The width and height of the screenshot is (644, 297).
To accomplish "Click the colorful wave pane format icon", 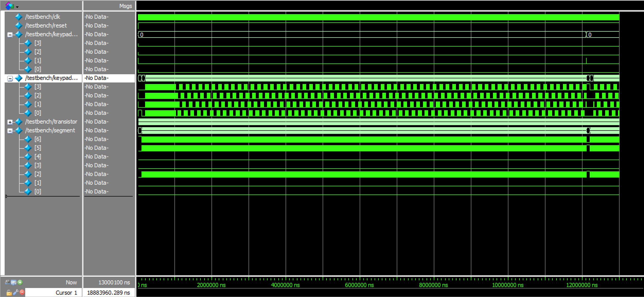I will (x=9, y=6).
